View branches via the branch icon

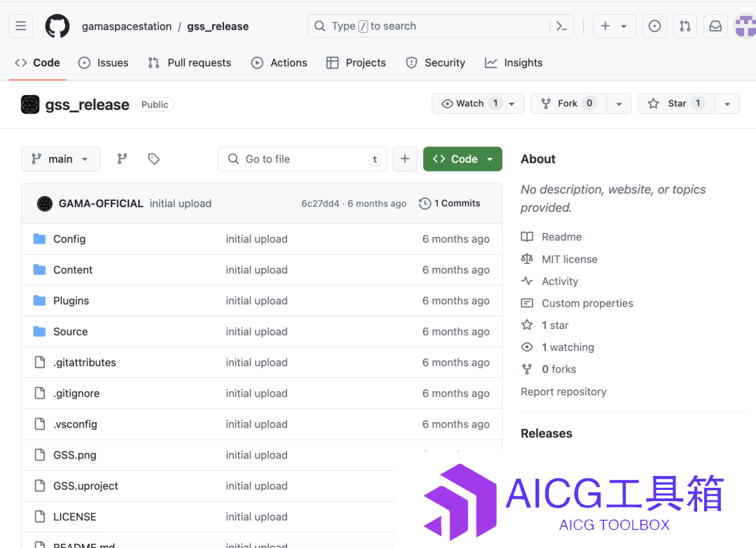122,159
